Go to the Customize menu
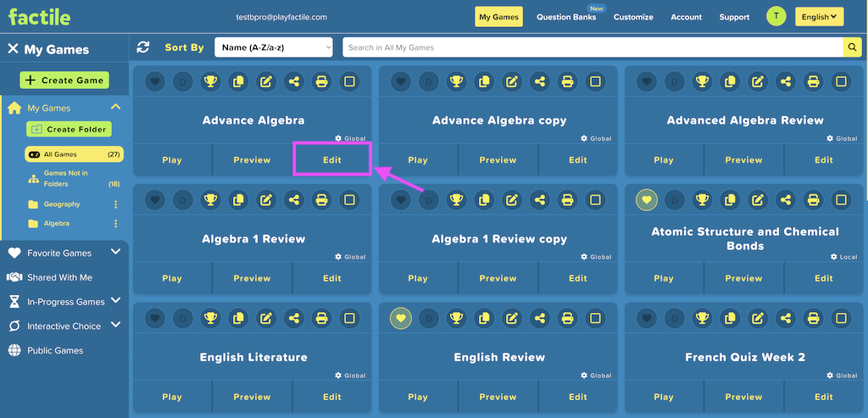The height and width of the screenshot is (418, 868). (x=633, y=17)
